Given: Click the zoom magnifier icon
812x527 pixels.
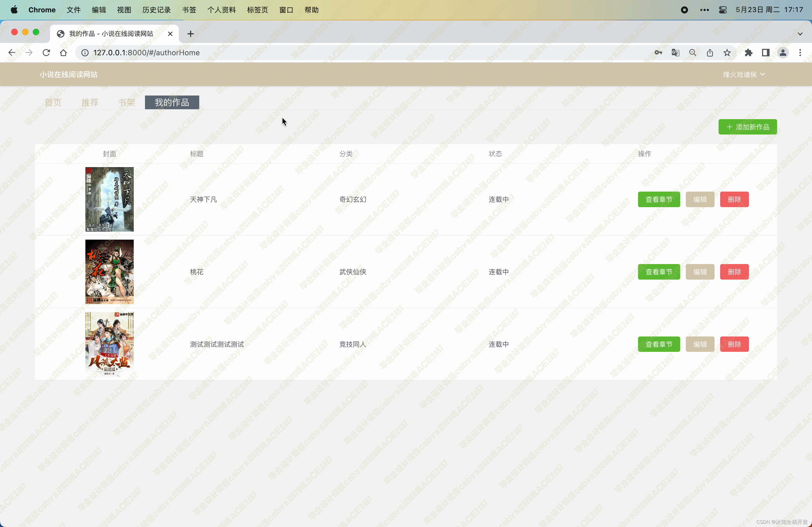Looking at the screenshot, I should pos(693,53).
